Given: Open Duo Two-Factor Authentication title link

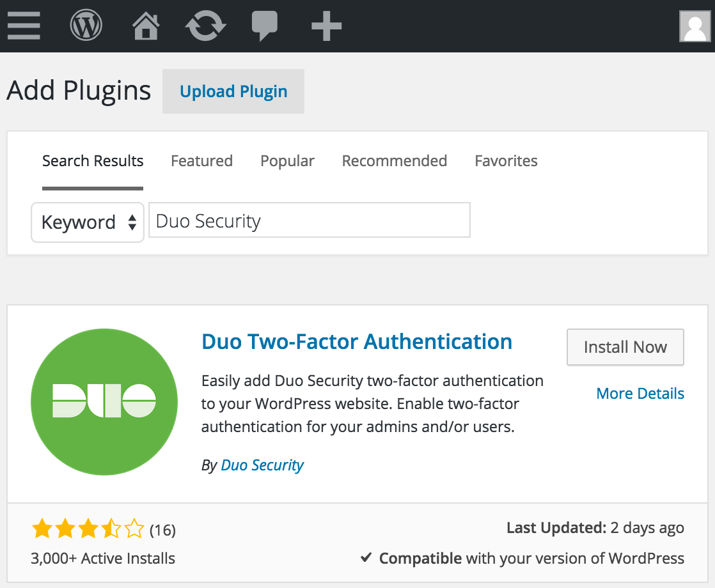Looking at the screenshot, I should coord(357,341).
